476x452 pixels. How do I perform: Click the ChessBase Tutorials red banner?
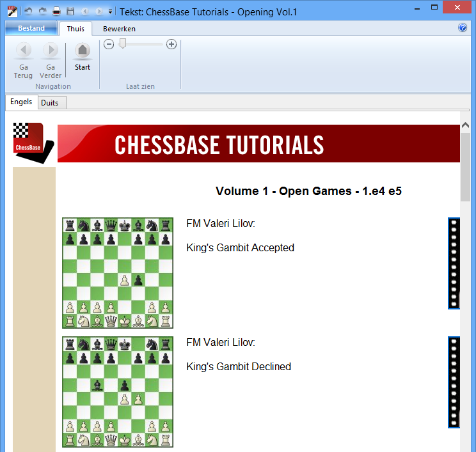click(258, 143)
